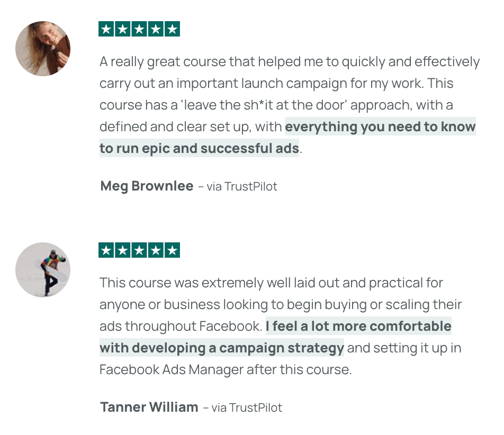
Task: Click the second star in Tanner William's rating
Action: click(x=123, y=250)
